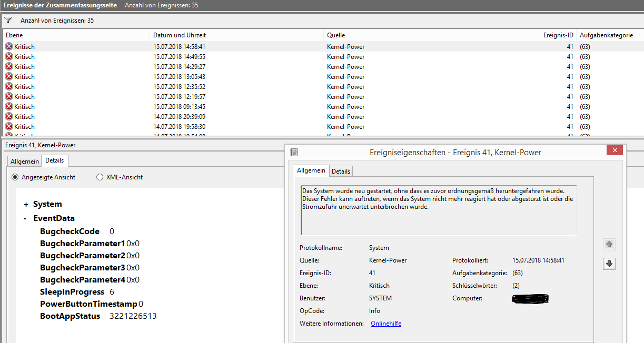Click critical icon of 15.07.2018 12:35:52 event
644x343 pixels.
tap(9, 86)
